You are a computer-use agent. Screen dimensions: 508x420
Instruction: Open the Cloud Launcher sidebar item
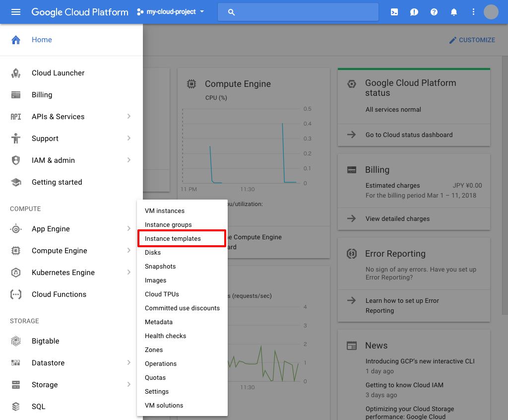point(71,73)
